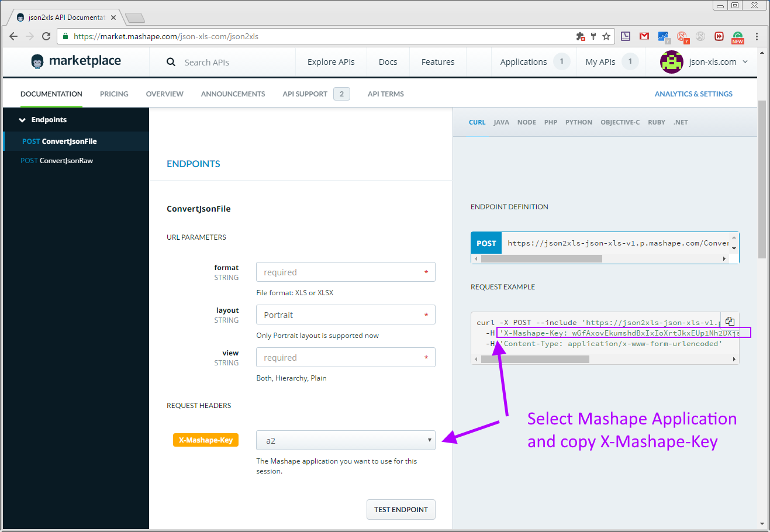770x532 pixels.
Task: Open the API TERMS tab
Action: (x=385, y=94)
